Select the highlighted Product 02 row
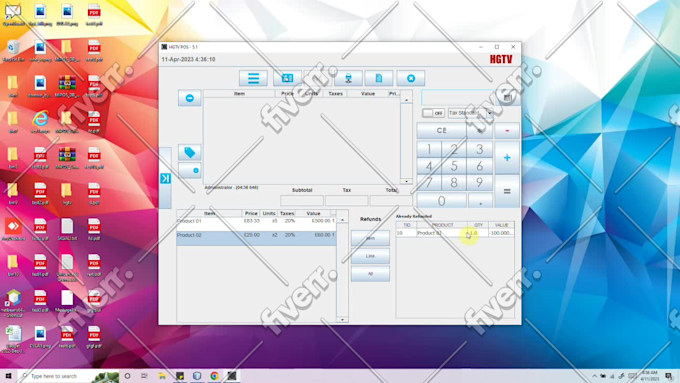This screenshot has height=383, width=680. pyautogui.click(x=256, y=238)
